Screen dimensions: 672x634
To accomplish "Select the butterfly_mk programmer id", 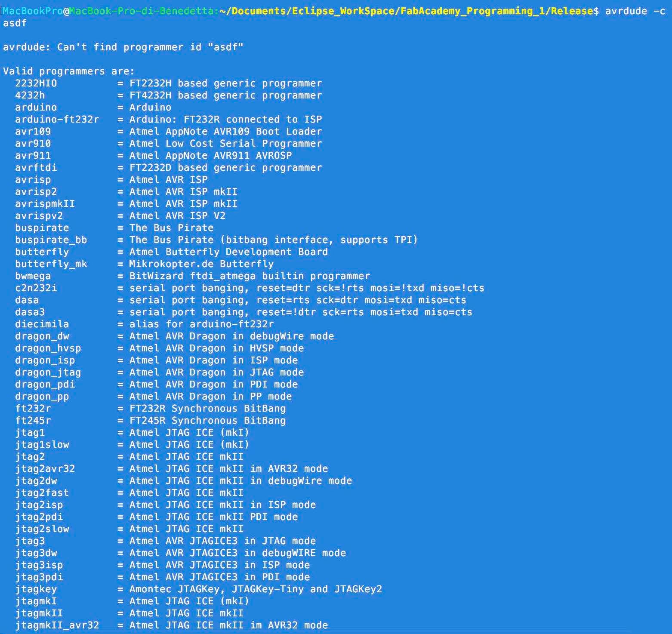I will pos(51,264).
